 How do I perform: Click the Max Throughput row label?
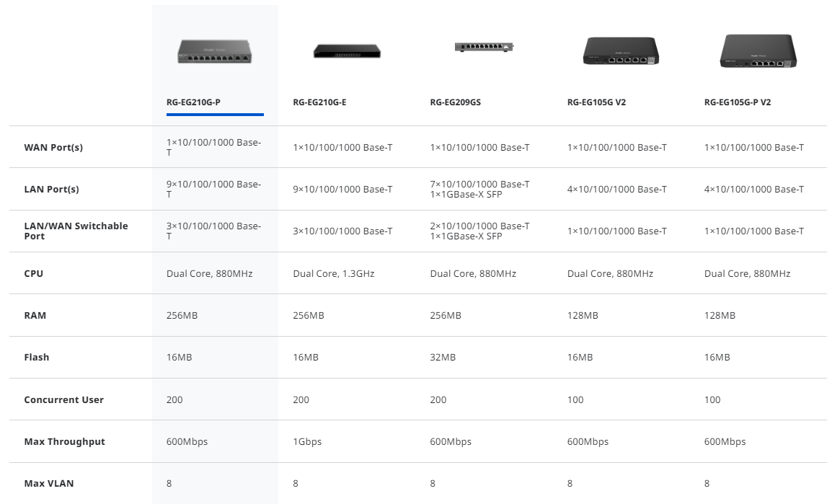[65, 442]
